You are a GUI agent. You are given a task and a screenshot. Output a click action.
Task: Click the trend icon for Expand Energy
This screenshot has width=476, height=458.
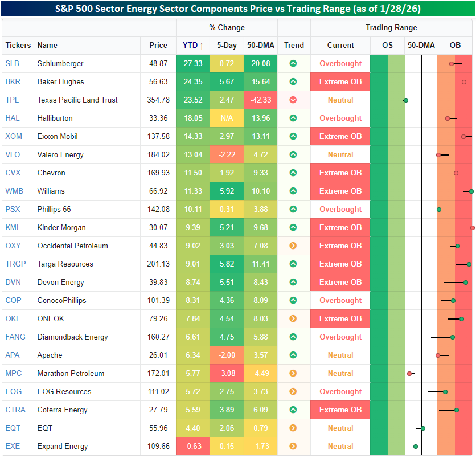293,447
